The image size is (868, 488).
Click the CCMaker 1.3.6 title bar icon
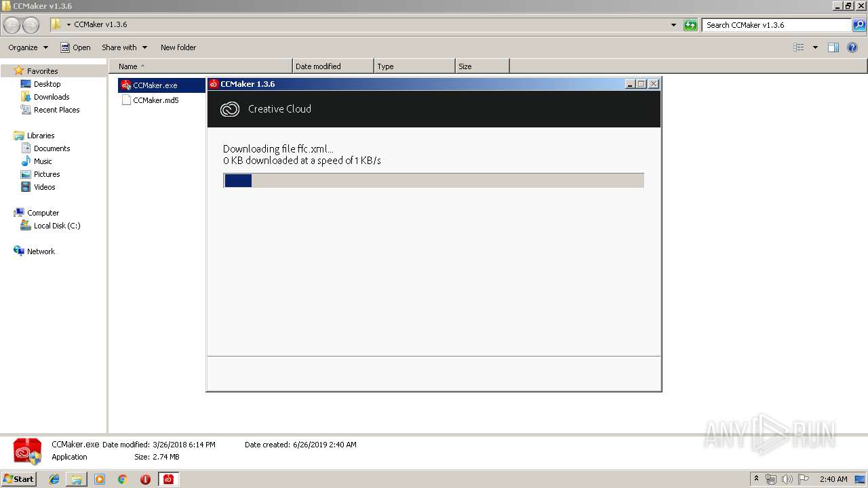click(x=214, y=84)
